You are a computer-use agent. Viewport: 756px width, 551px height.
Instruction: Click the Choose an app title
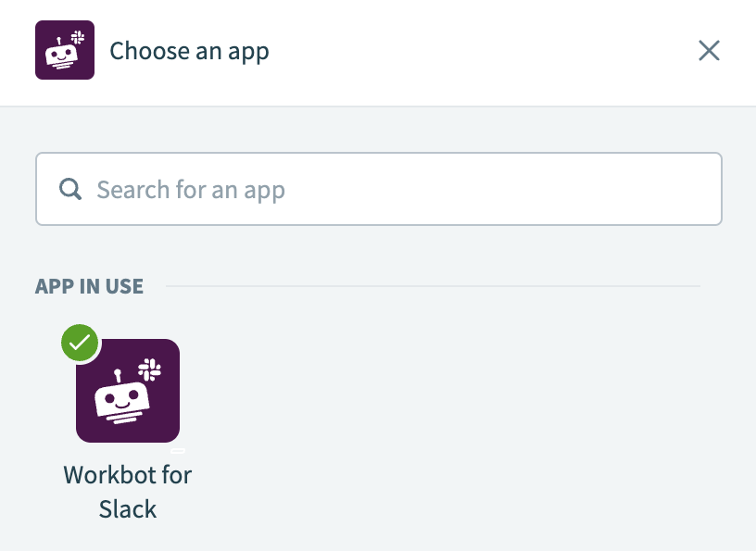(x=189, y=50)
